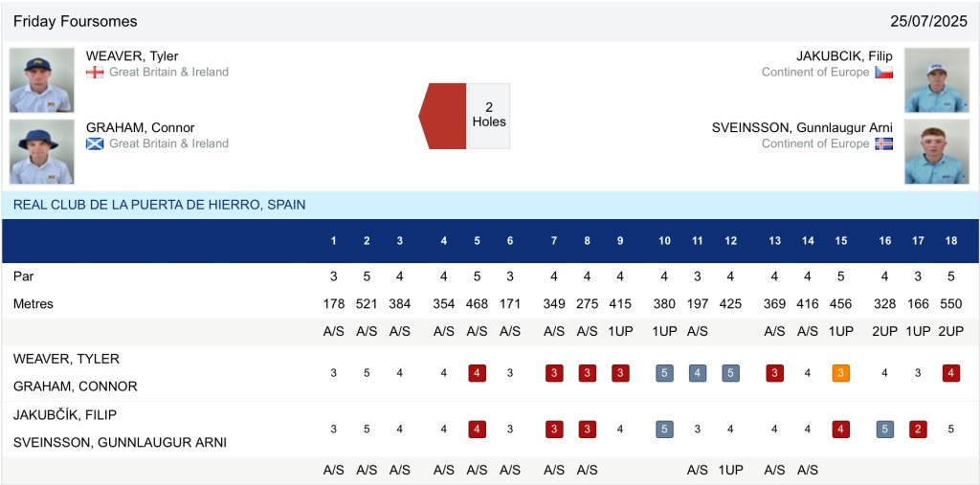This screenshot has width=980, height=485.
Task: Click the WEAVER, Tyler name in match header
Action: 132,55
